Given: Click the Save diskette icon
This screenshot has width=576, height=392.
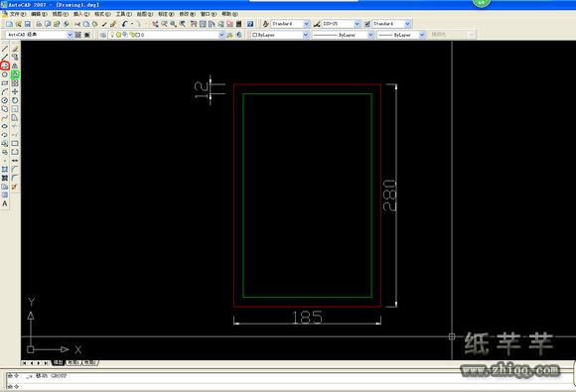Looking at the screenshot, I should pos(28,24).
